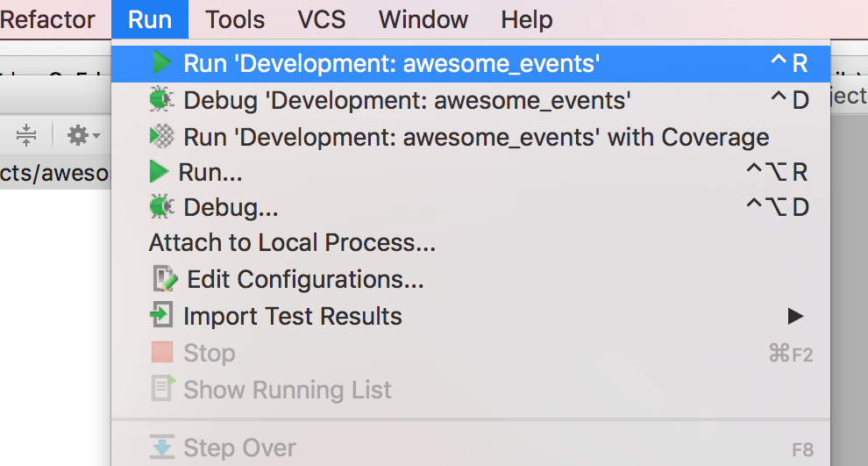Click the coverage icon for Run with Coverage
The width and height of the screenshot is (868, 466).
[x=161, y=136]
